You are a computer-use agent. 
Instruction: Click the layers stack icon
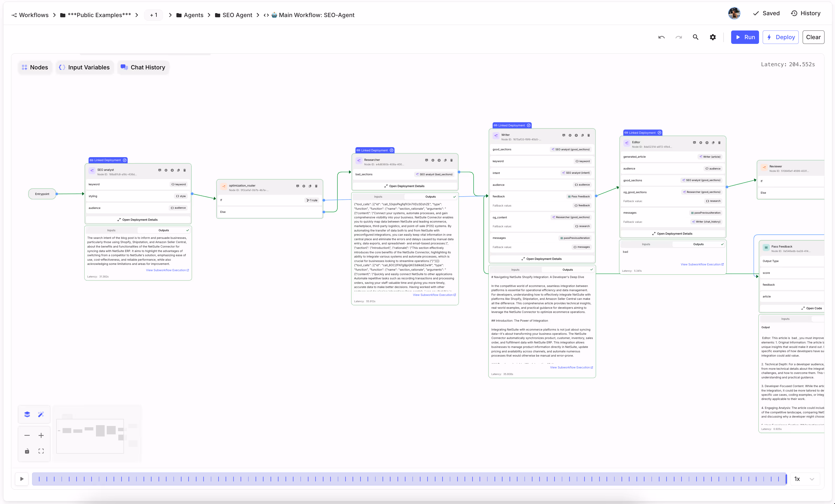pos(27,414)
